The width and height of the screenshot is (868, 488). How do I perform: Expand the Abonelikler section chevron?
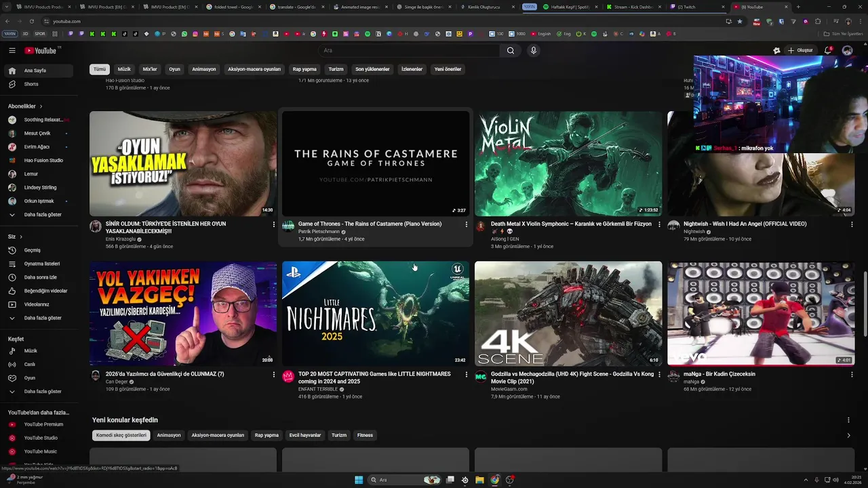pos(41,106)
